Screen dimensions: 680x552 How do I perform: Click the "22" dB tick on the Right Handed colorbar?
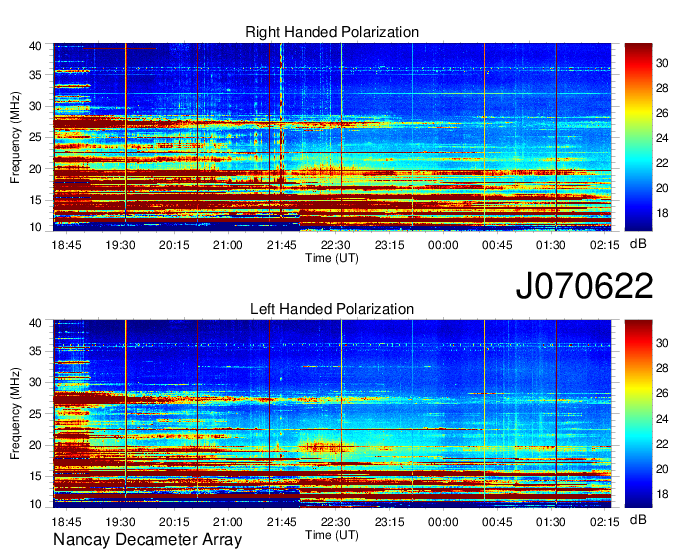pos(662,163)
